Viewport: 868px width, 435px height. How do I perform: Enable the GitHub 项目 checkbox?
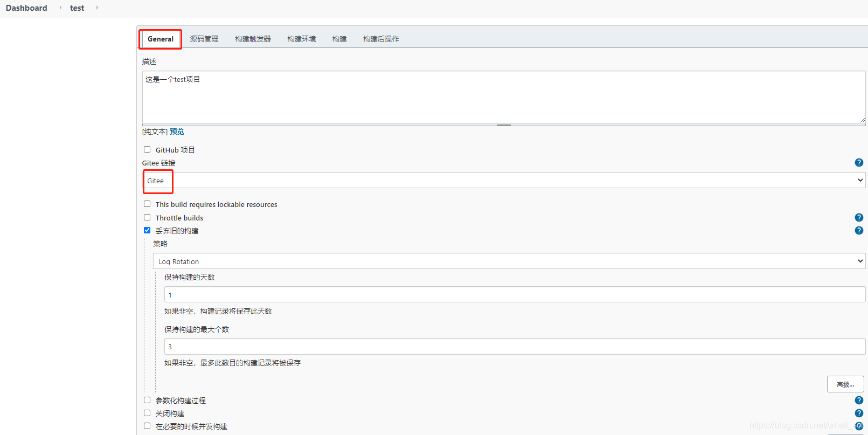tap(147, 149)
